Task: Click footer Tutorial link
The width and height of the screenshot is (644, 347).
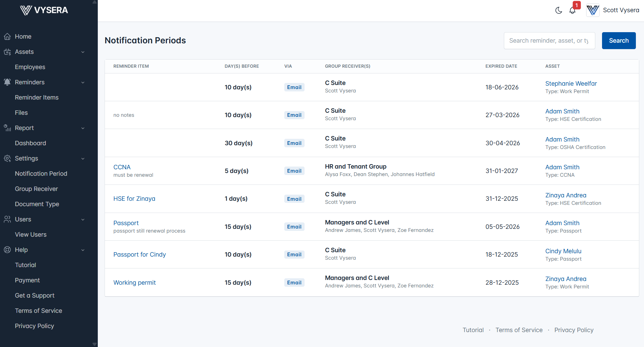Action: [473, 330]
